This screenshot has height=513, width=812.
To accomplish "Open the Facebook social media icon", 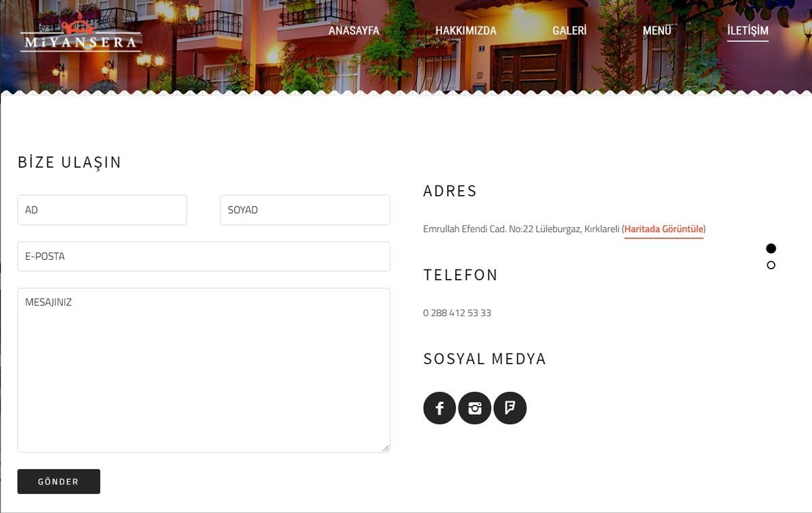I will [440, 408].
